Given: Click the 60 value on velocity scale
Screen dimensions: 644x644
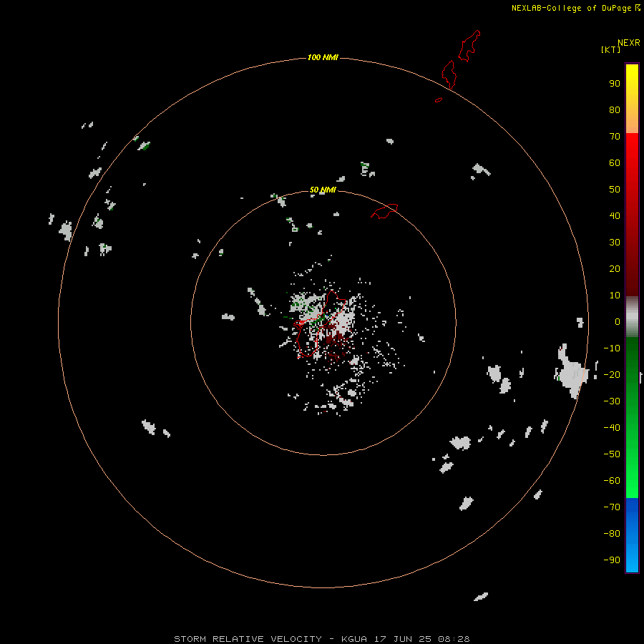Looking at the screenshot, I should [615, 163].
